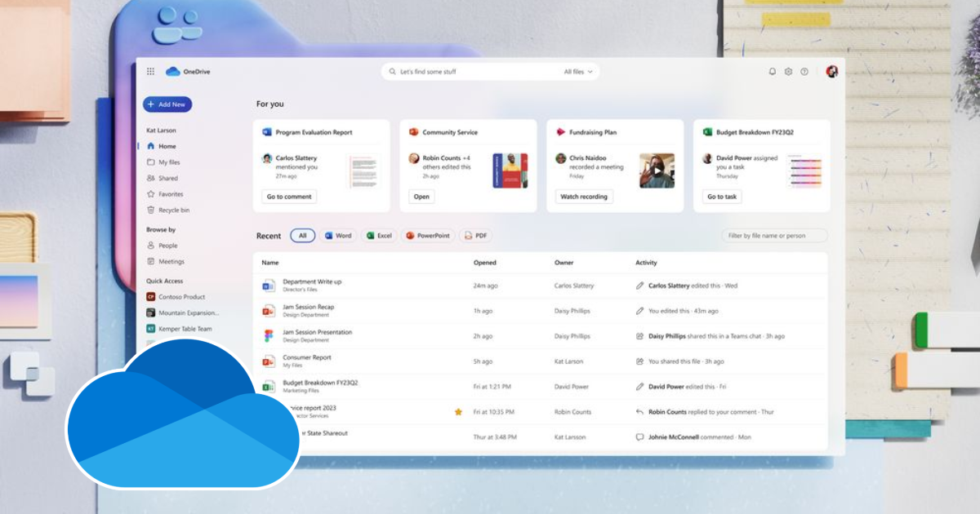Open Budget Breakdown FY23Q2 in recent list
Screen dimensions: 980x514
(x=320, y=382)
